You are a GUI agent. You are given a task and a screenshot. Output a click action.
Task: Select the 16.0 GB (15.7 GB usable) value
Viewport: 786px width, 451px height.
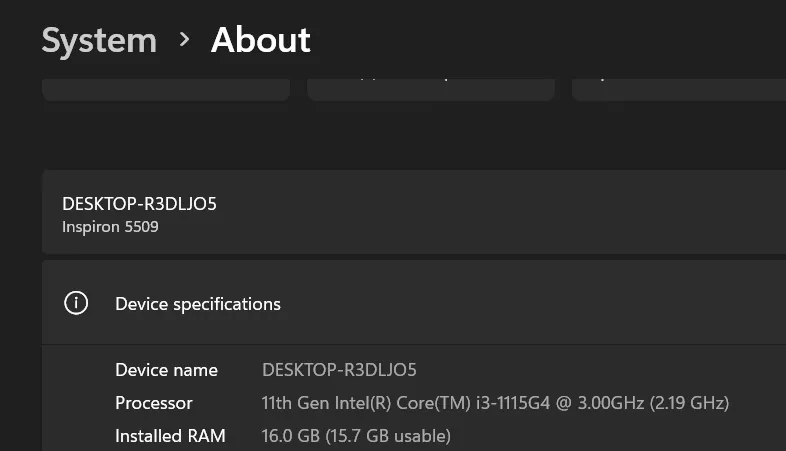click(x=356, y=436)
